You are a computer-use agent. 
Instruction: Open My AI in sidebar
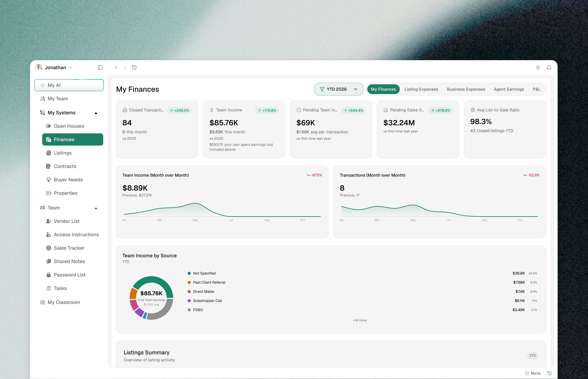click(69, 85)
